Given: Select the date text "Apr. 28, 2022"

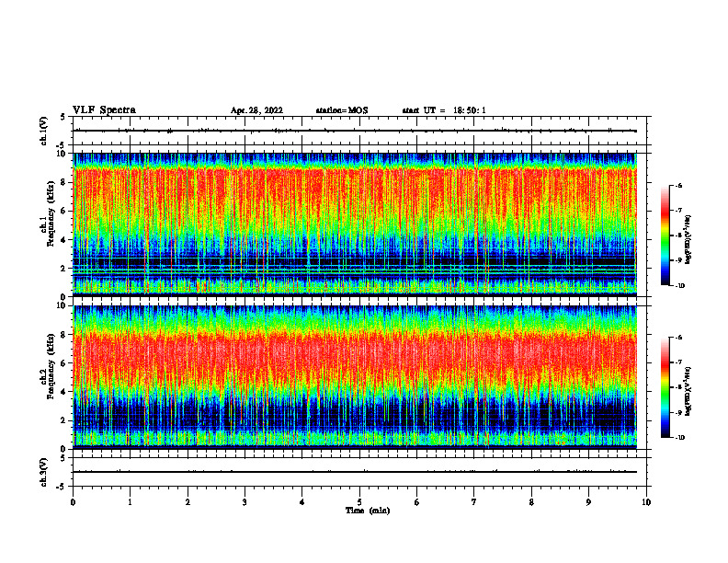Looking at the screenshot, I should 256,110.
